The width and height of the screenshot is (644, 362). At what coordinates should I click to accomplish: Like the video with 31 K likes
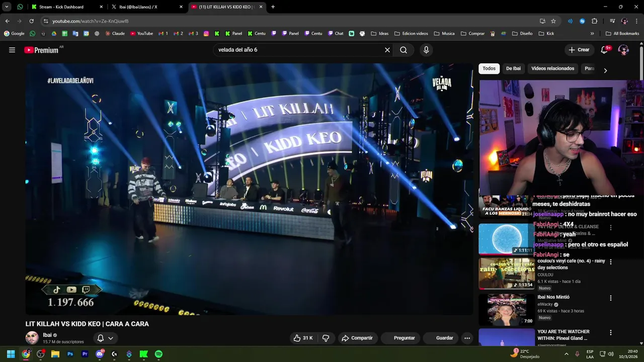click(x=303, y=338)
